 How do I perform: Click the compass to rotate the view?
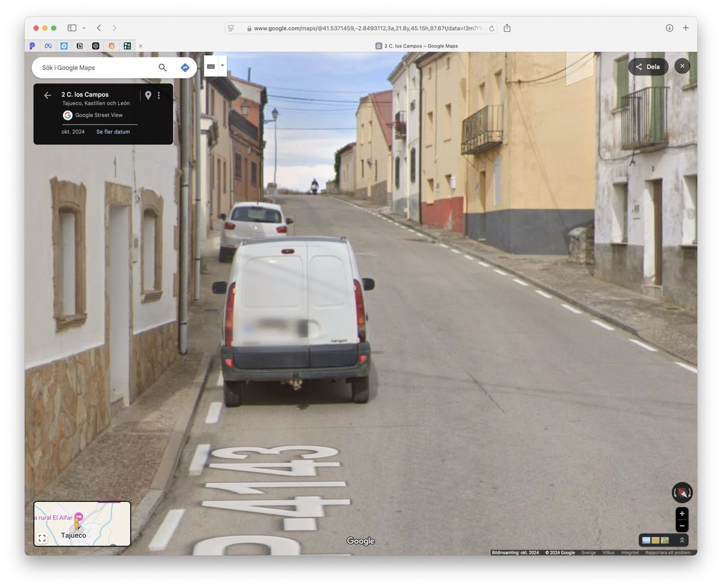(x=682, y=493)
